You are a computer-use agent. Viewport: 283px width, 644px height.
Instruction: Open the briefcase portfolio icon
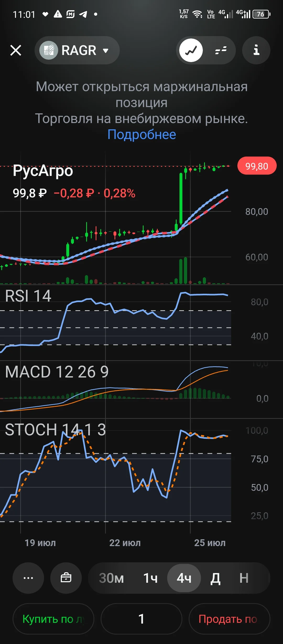click(66, 578)
